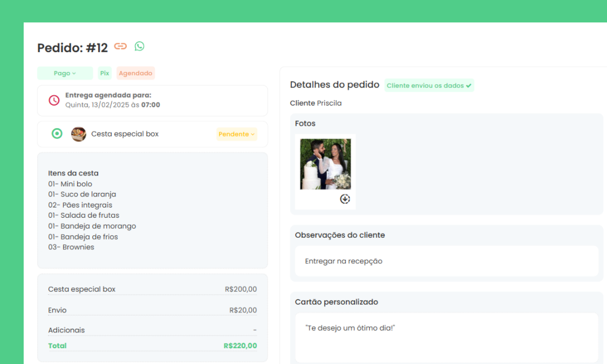Click the green checkmark beside client data status

point(469,86)
